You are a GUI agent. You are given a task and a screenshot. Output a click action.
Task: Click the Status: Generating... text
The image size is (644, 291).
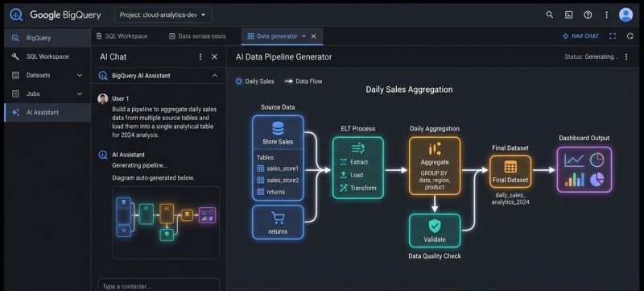point(591,56)
